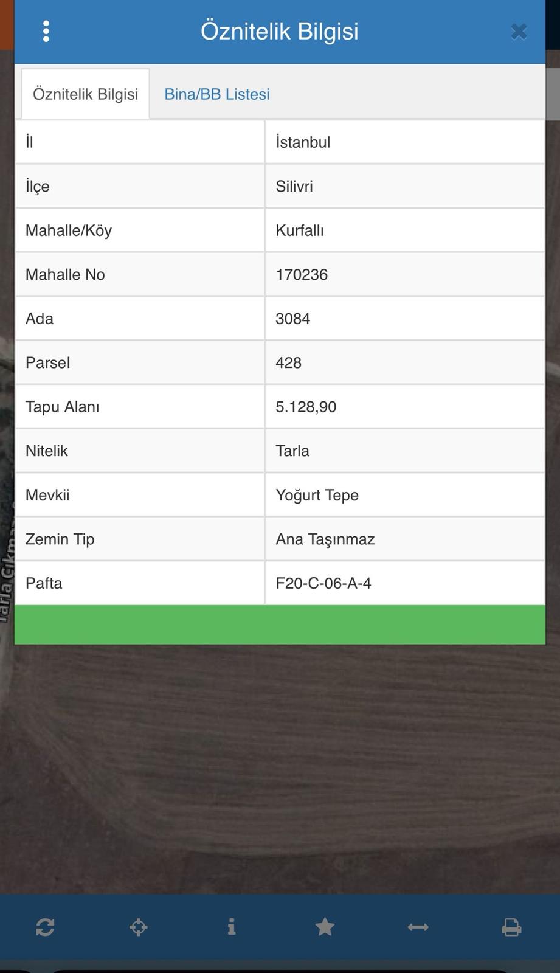Click the Pafta value F20-C-06-A-4

click(x=323, y=583)
